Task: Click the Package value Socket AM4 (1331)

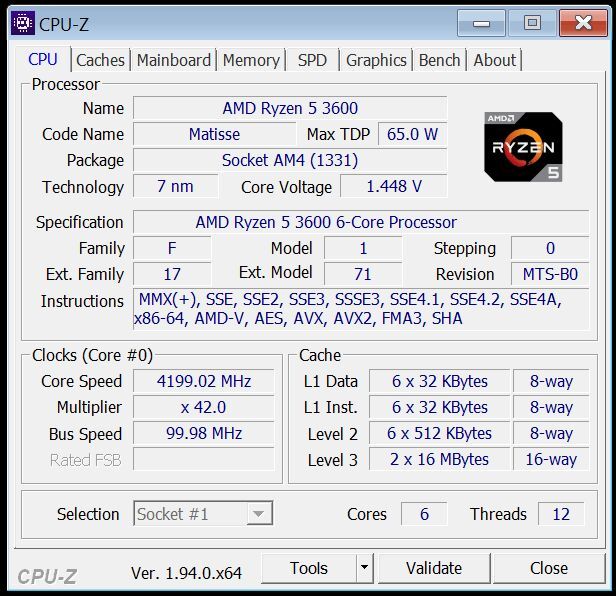Action: pos(290,160)
